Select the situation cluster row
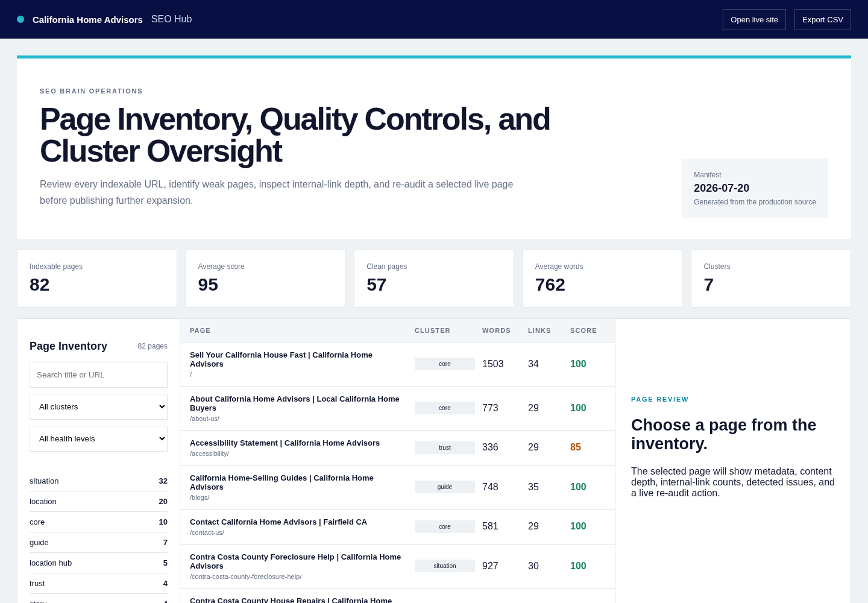The height and width of the screenshot is (603, 868). [98, 481]
